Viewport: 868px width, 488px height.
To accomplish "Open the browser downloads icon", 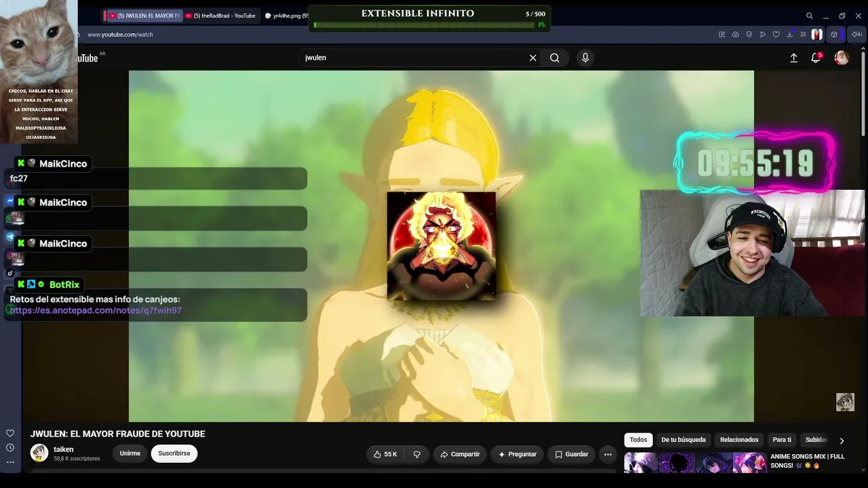I will pos(790,35).
